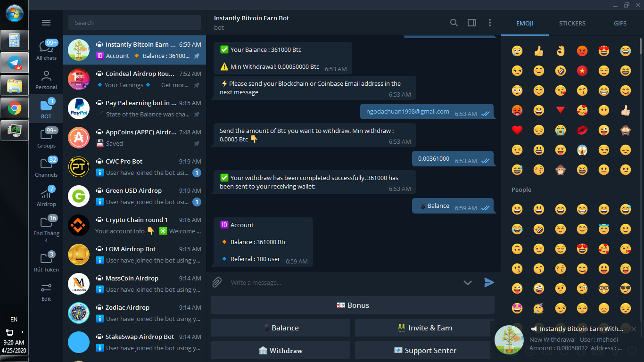The height and width of the screenshot is (362, 644).
Task: Insert the red heart emoji
Action: tap(517, 130)
